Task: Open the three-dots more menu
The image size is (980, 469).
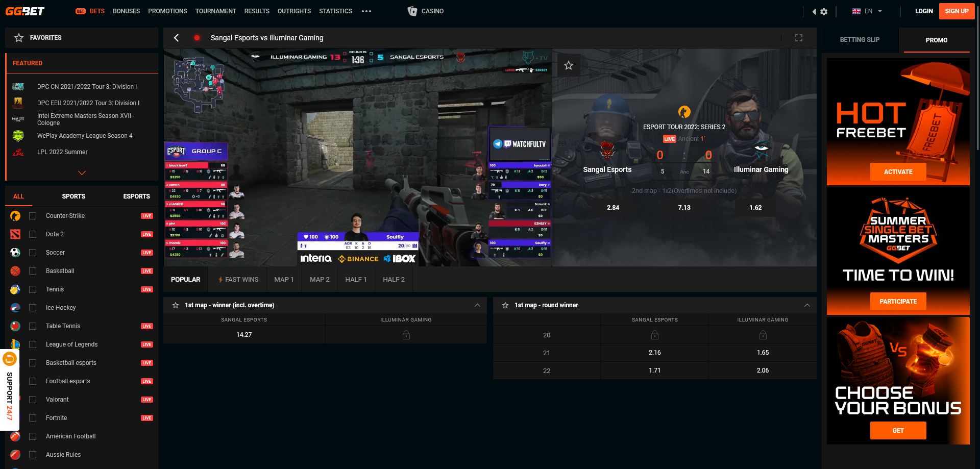Action: (366, 11)
